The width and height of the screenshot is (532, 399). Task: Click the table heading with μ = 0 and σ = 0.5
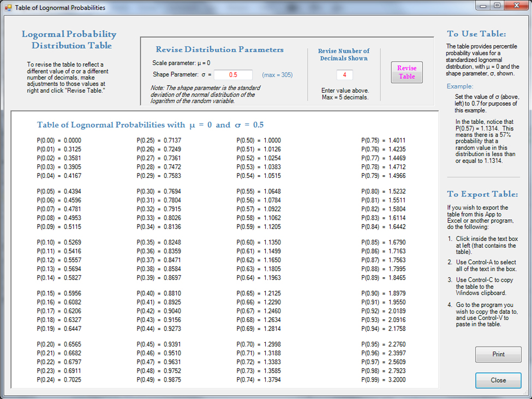pos(150,125)
